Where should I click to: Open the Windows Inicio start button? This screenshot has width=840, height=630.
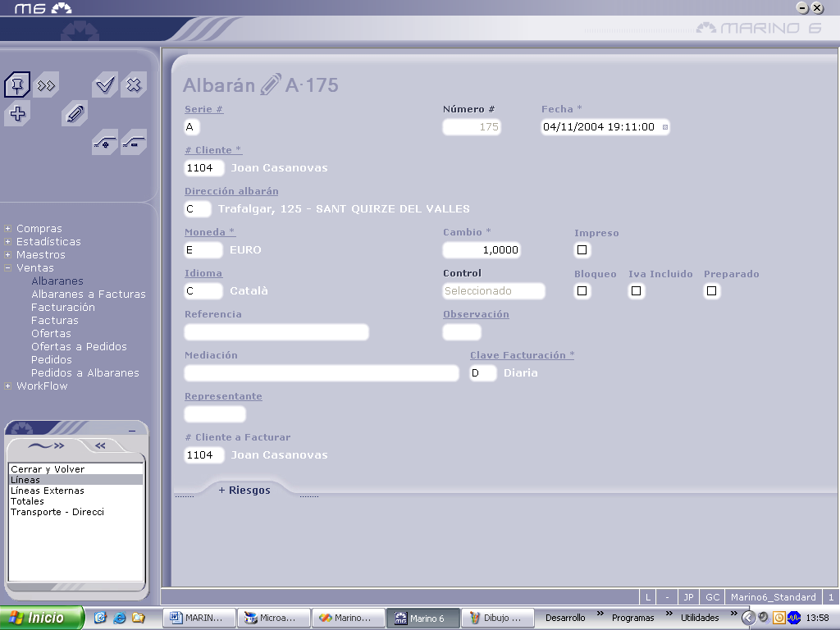(42, 618)
